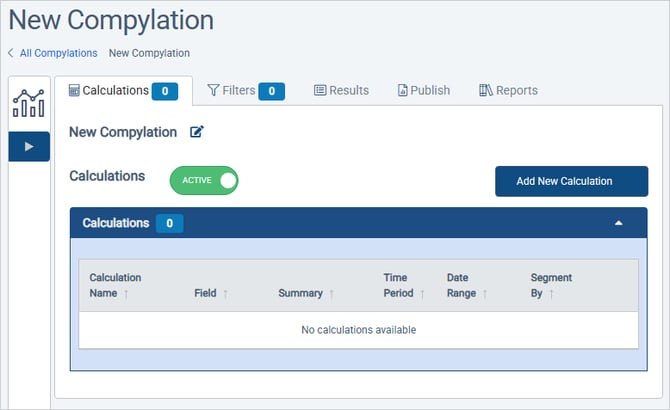
Task: Toggle the Calculations ACTIVE switch off
Action: tap(205, 180)
